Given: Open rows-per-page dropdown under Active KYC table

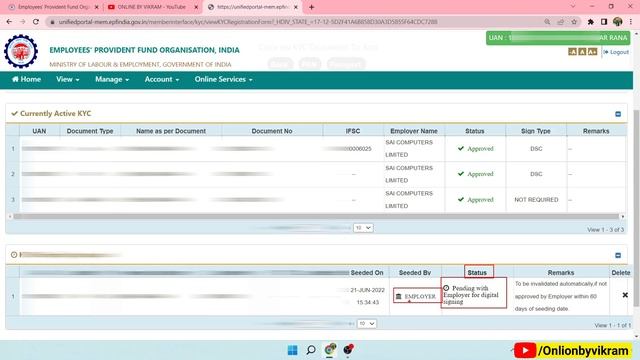Looking at the screenshot, I should tap(363, 228).
